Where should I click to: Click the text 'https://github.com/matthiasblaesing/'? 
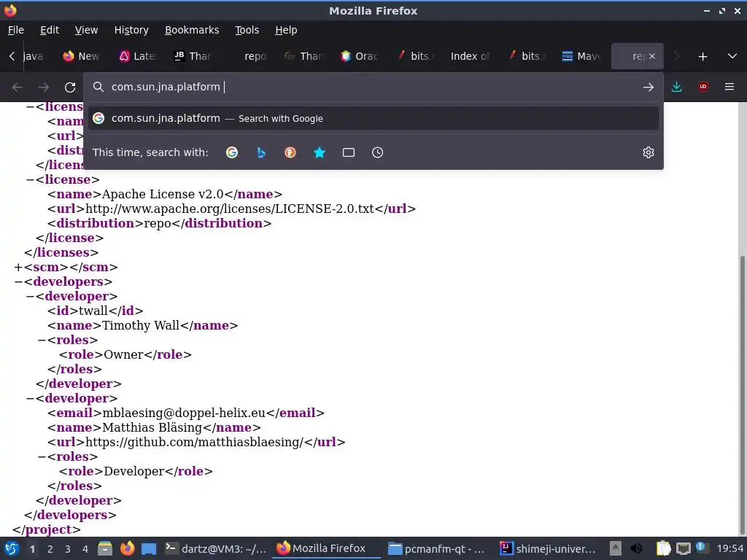(194, 442)
